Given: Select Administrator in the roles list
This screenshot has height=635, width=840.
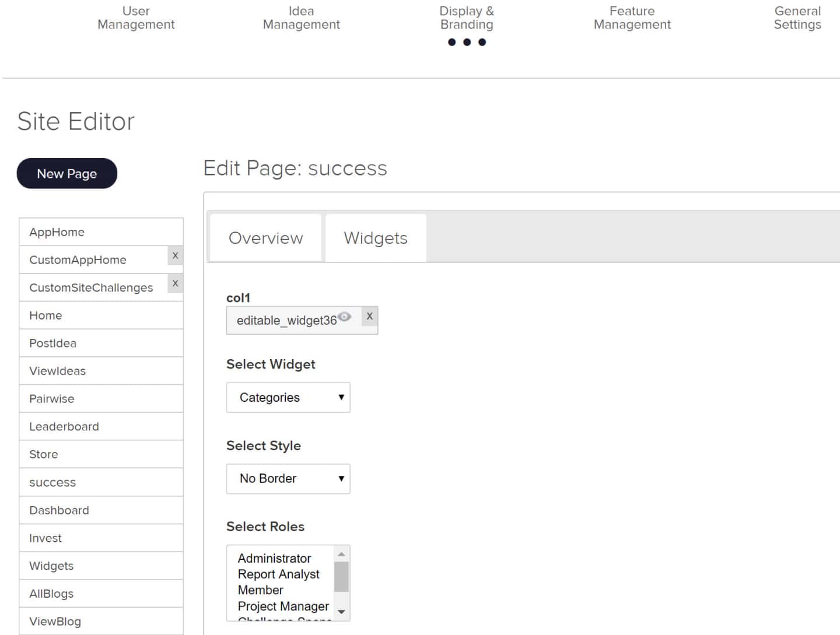Looking at the screenshot, I should pos(274,558).
